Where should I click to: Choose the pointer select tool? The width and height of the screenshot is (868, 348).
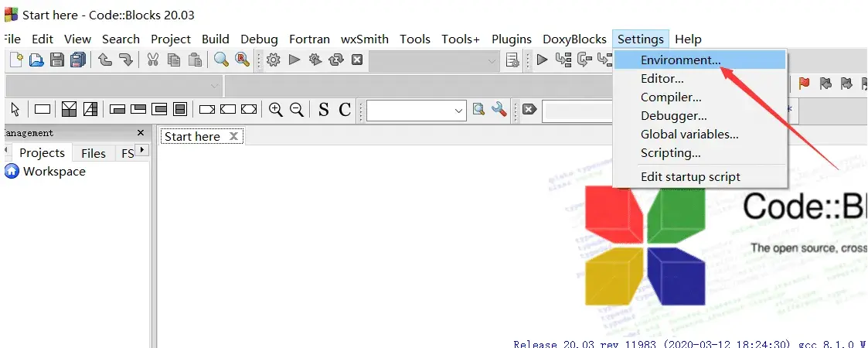tap(15, 109)
